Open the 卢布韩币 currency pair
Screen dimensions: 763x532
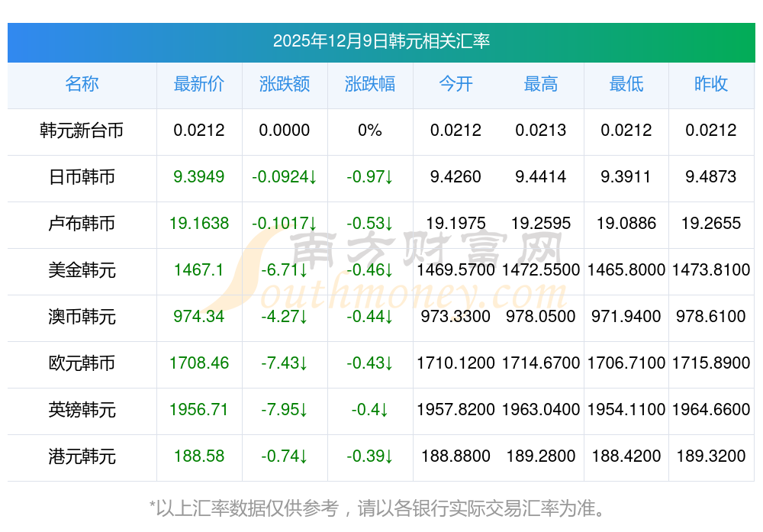pyautogui.click(x=82, y=224)
